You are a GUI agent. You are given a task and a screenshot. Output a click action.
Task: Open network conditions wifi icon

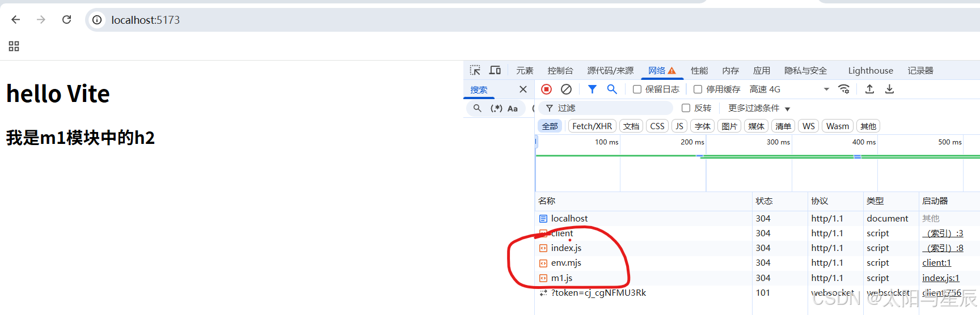click(x=844, y=89)
